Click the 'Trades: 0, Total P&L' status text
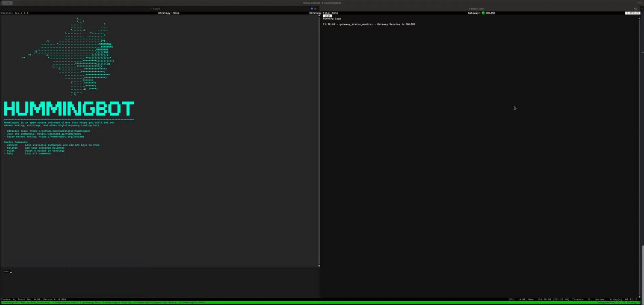 tap(33, 299)
